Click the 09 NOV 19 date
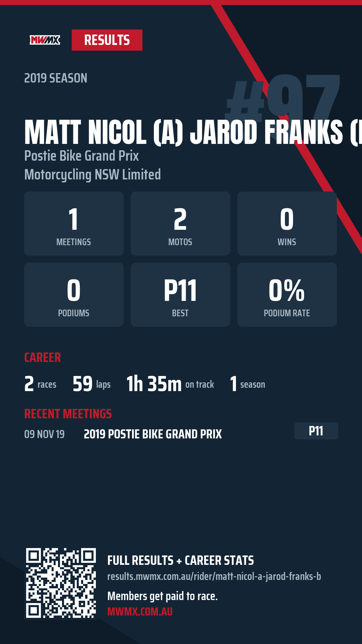The width and height of the screenshot is (362, 644). (x=44, y=434)
